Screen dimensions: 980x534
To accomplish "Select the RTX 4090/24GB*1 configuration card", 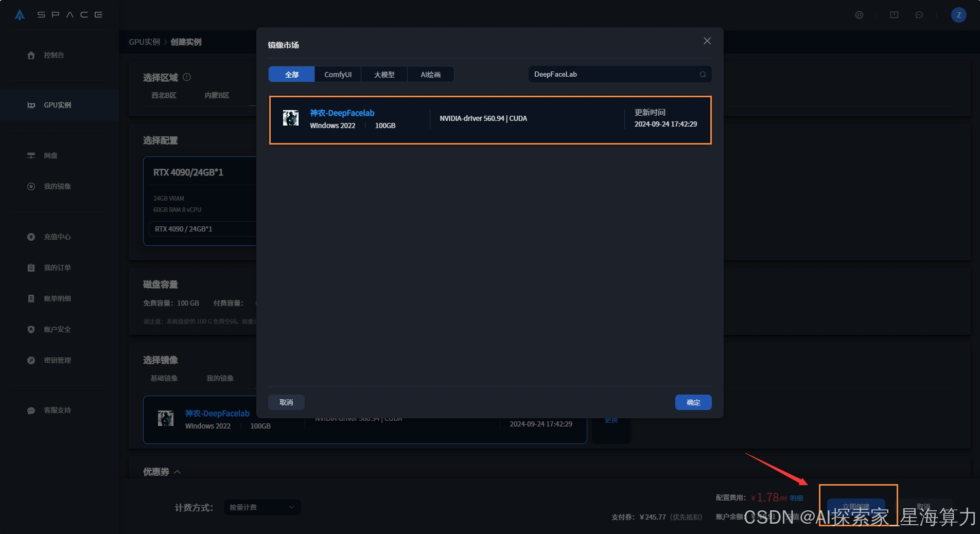I will (200, 201).
